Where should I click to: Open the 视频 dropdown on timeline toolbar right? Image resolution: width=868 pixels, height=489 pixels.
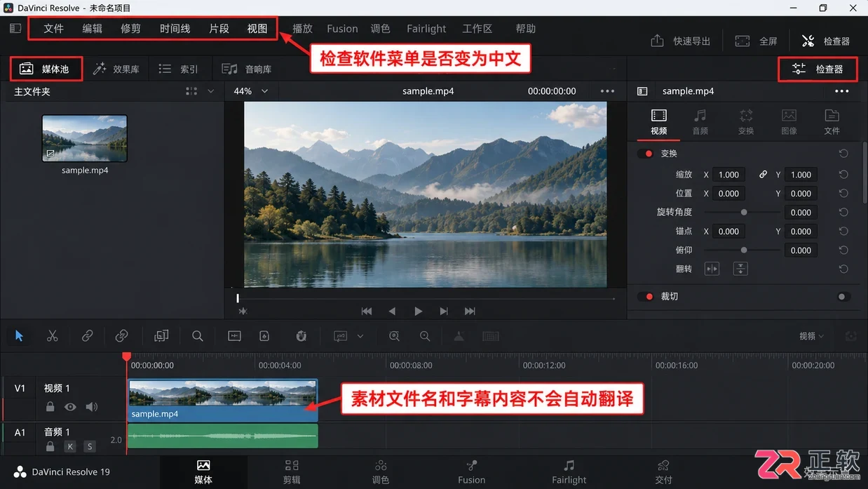coord(811,336)
